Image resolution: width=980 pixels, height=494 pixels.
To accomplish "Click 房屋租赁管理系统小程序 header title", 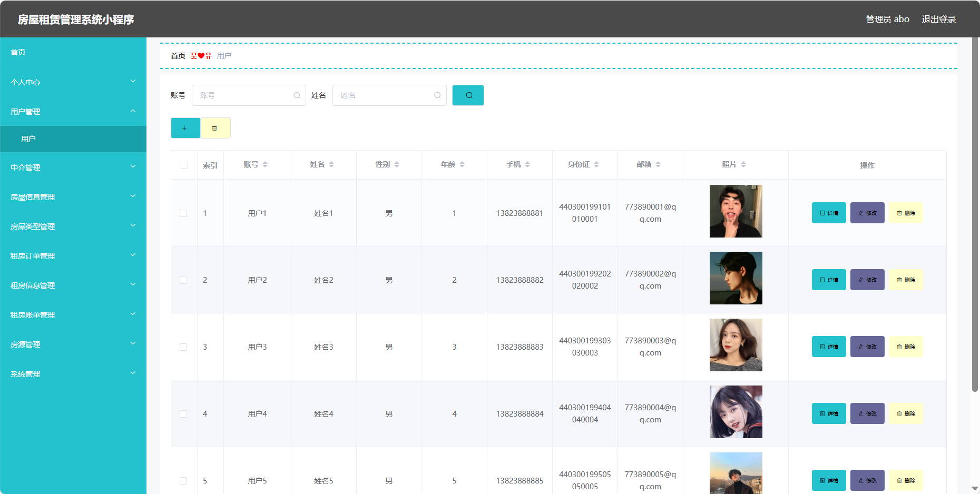I will click(x=76, y=19).
